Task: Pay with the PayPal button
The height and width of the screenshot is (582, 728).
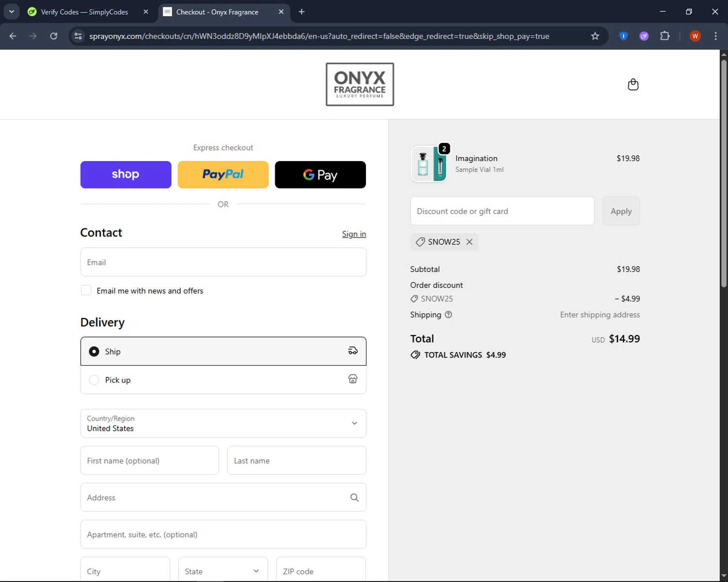Action: click(223, 175)
